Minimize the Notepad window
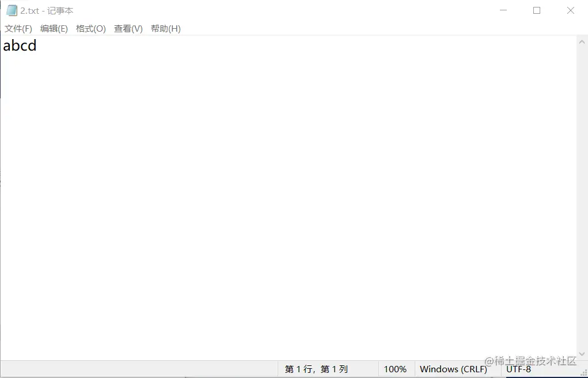Viewport: 588px width, 378px height. click(x=503, y=10)
